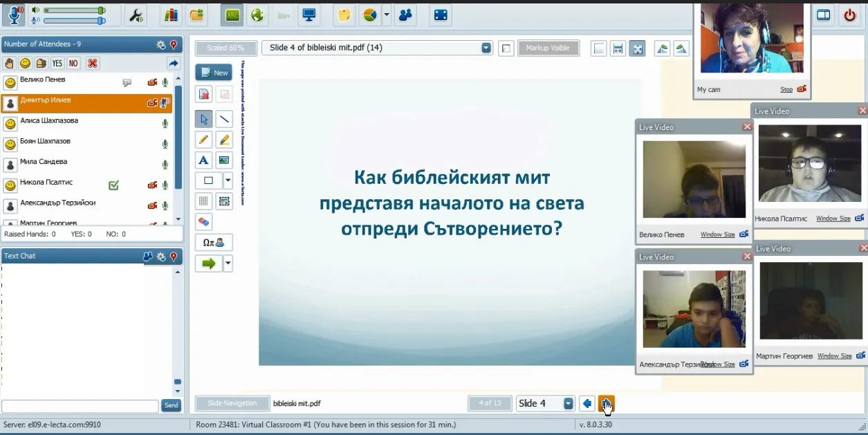Open the slide selector dropdown for bibleiski mit.pdf
This screenshot has height=435, width=868.
tap(486, 48)
